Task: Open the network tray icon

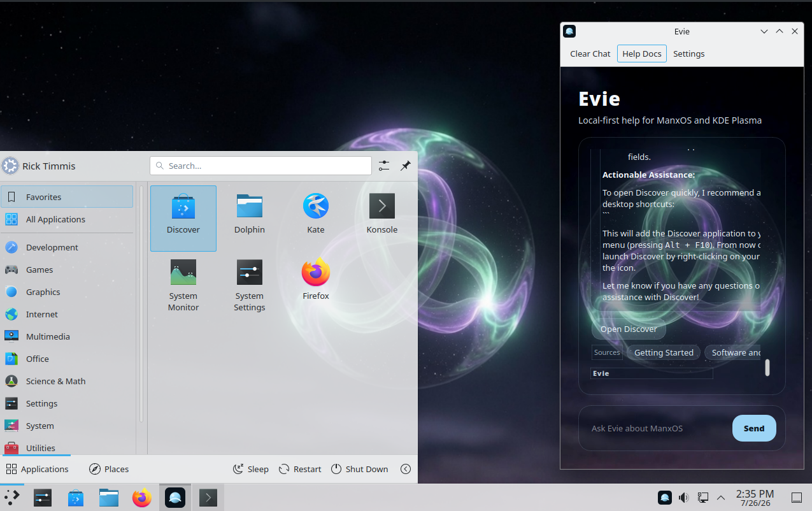Action: 703,498
